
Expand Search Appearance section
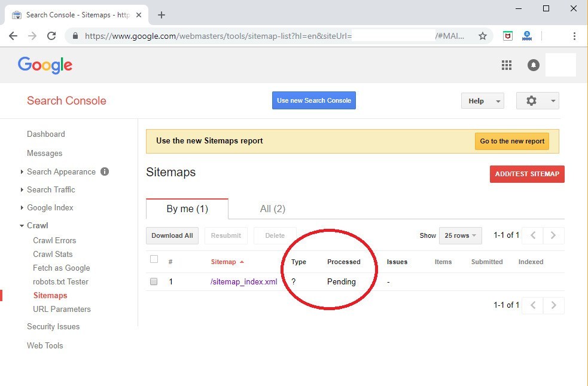[x=22, y=171]
